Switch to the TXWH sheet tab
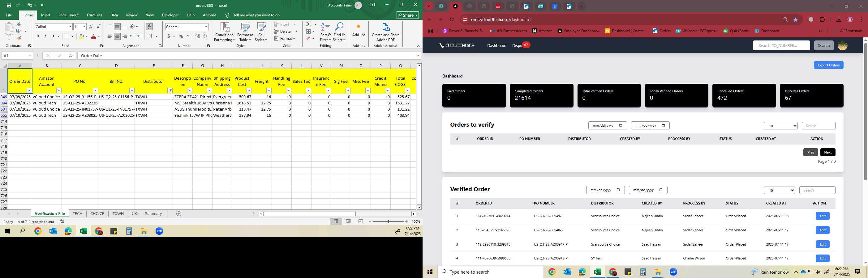This screenshot has height=278, width=868. 118,214
